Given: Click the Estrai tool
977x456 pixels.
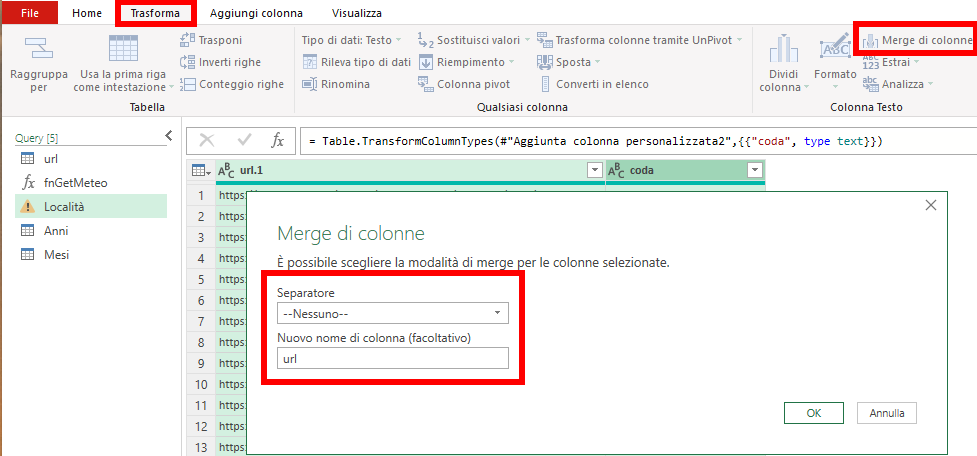Looking at the screenshot, I should (x=890, y=62).
